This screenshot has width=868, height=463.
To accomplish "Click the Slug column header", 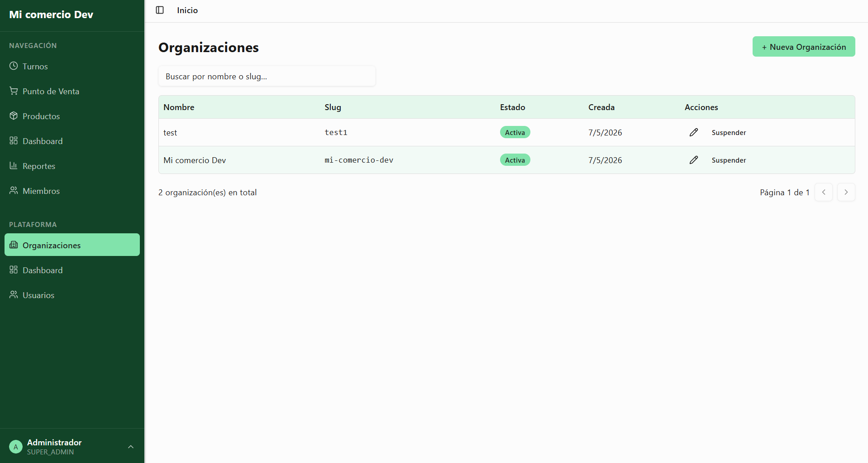I will click(x=333, y=107).
